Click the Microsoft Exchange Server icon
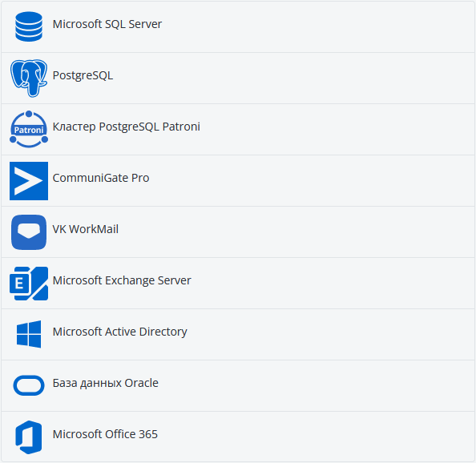The width and height of the screenshot is (476, 463). [x=29, y=284]
